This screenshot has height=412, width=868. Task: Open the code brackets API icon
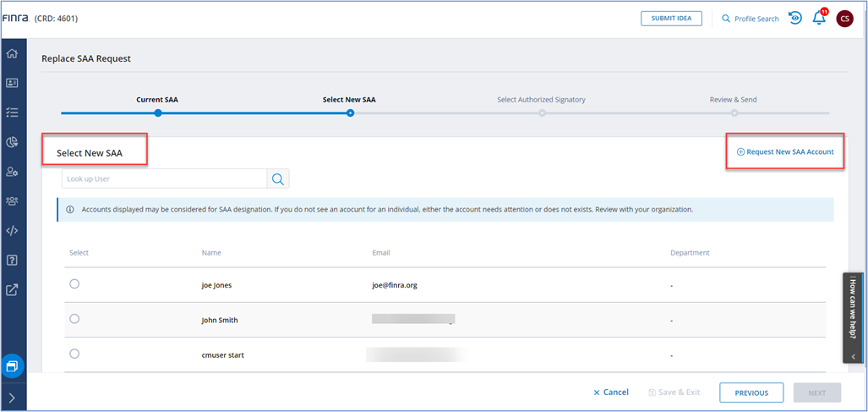click(13, 230)
